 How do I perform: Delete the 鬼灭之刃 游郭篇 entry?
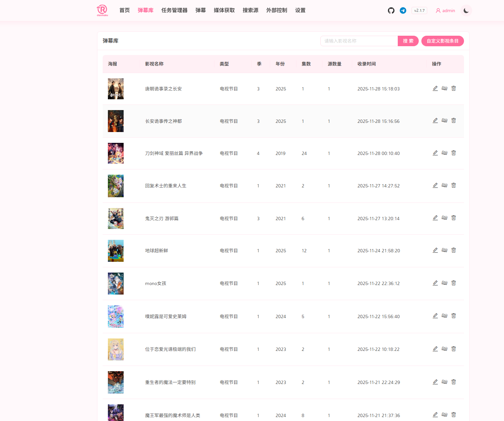coord(454,218)
